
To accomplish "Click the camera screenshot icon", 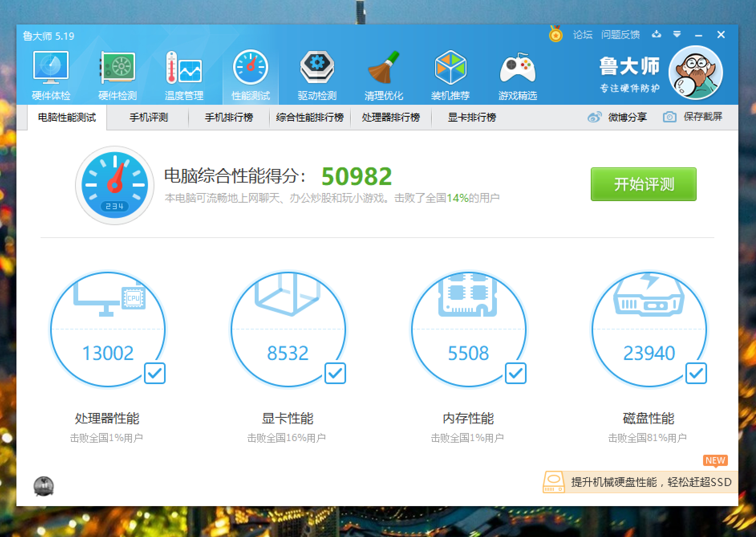I will [x=670, y=117].
